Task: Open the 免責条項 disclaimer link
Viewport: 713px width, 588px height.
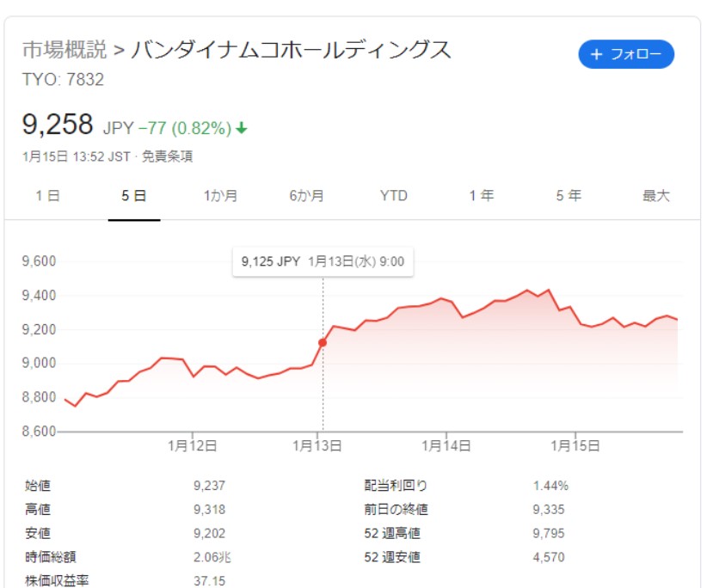Action: 167,156
